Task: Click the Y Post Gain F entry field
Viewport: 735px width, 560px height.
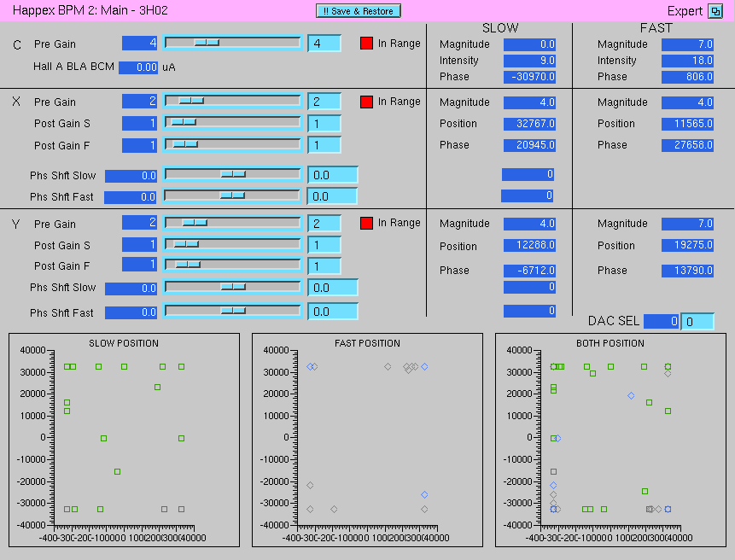Action: (324, 266)
